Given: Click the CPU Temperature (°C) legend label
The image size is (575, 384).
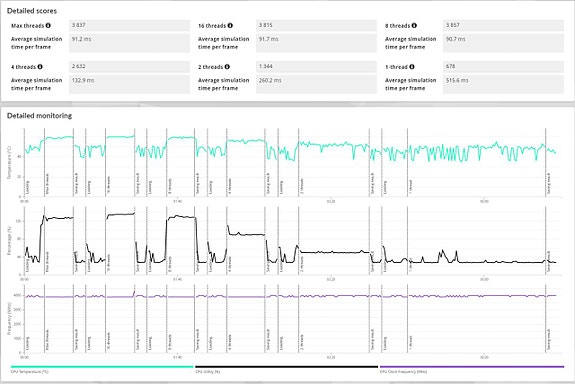Looking at the screenshot, I should click(x=30, y=372).
